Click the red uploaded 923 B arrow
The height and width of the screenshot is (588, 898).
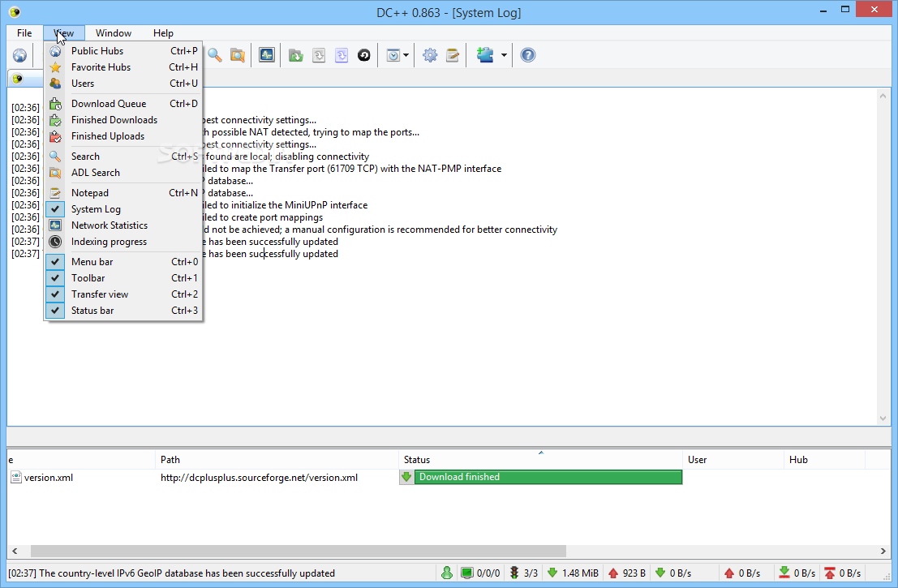613,573
